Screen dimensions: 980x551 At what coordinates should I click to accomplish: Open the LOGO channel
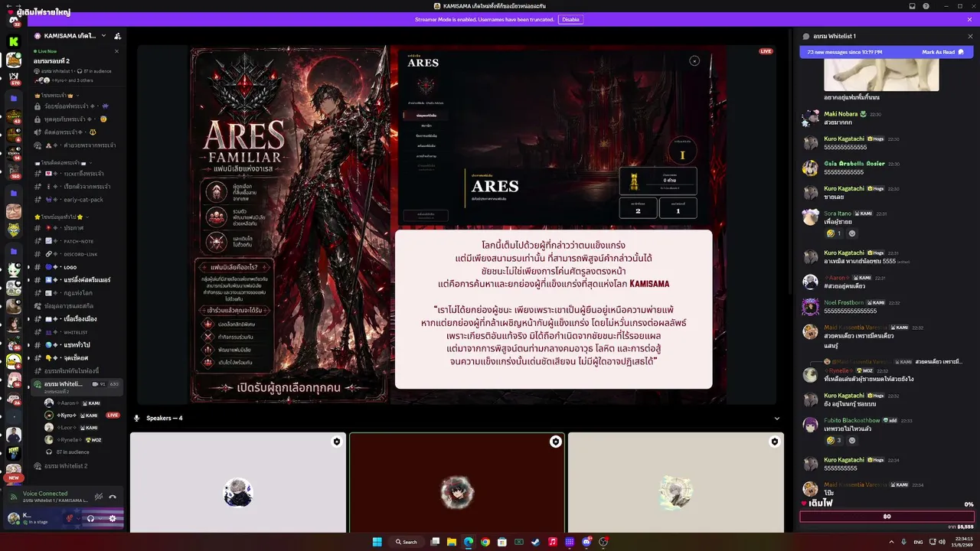pos(75,267)
